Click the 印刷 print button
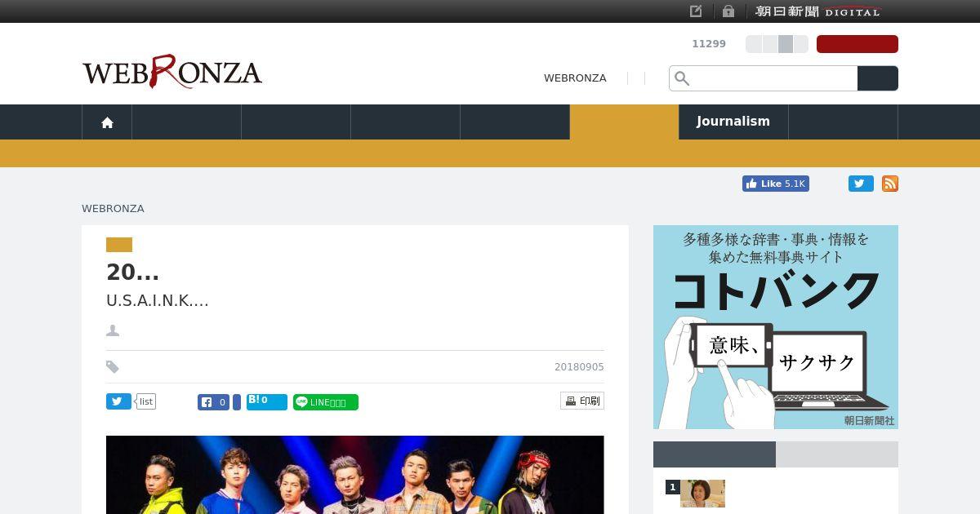Image resolution: width=980 pixels, height=514 pixels. pos(582,401)
